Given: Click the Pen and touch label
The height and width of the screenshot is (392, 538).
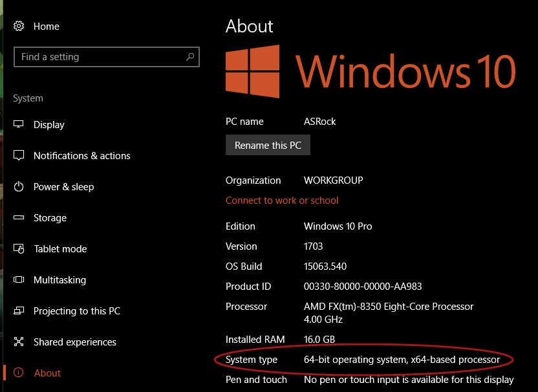Looking at the screenshot, I should coord(256,380).
